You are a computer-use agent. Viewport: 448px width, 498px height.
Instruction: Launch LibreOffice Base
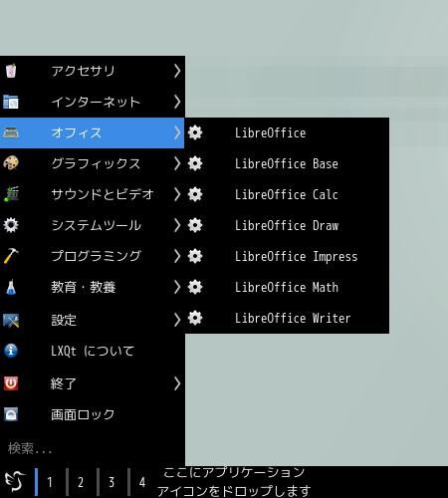pyautogui.click(x=287, y=163)
